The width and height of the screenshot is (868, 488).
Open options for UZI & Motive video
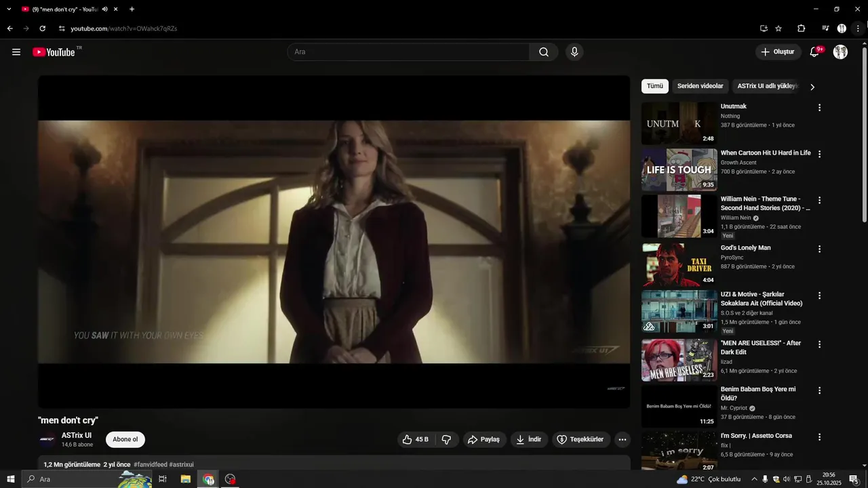tap(819, 296)
